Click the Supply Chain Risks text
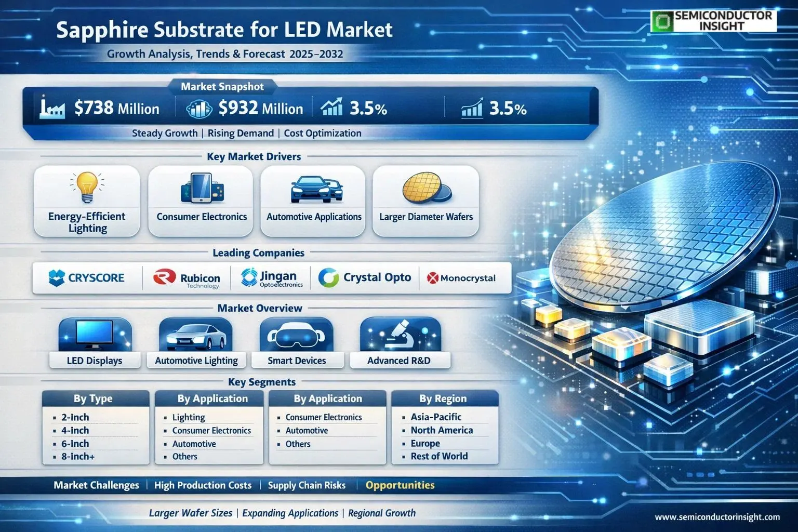 tap(307, 485)
